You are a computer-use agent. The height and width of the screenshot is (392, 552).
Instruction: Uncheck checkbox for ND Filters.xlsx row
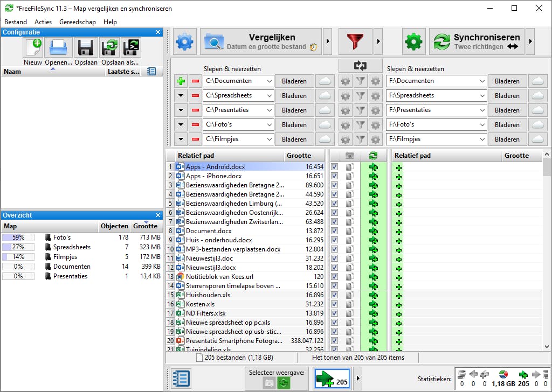334,313
